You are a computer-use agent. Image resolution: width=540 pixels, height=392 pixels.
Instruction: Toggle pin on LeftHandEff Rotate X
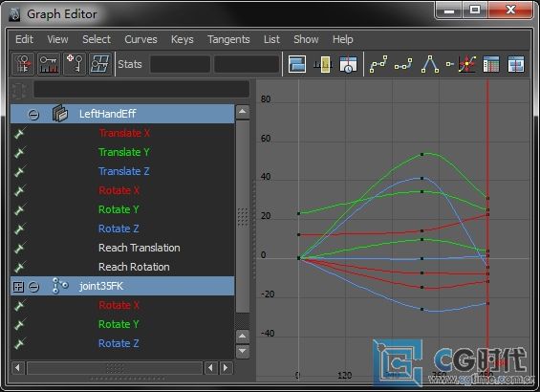tap(19, 190)
